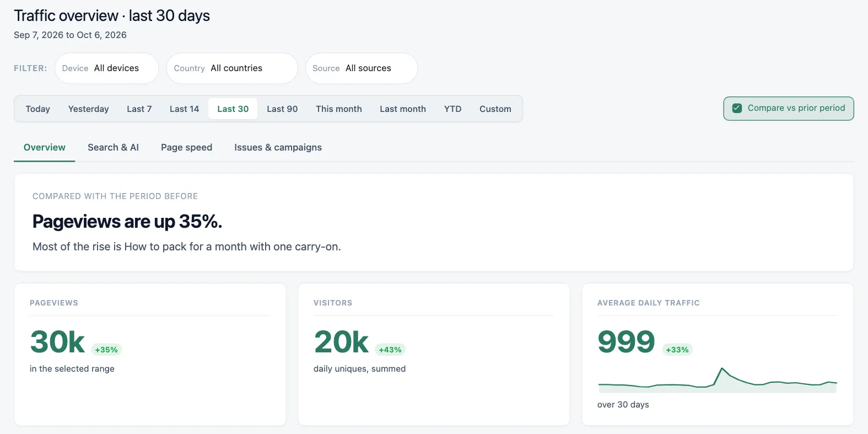Go to the Issues & campaigns tab

coord(278,147)
